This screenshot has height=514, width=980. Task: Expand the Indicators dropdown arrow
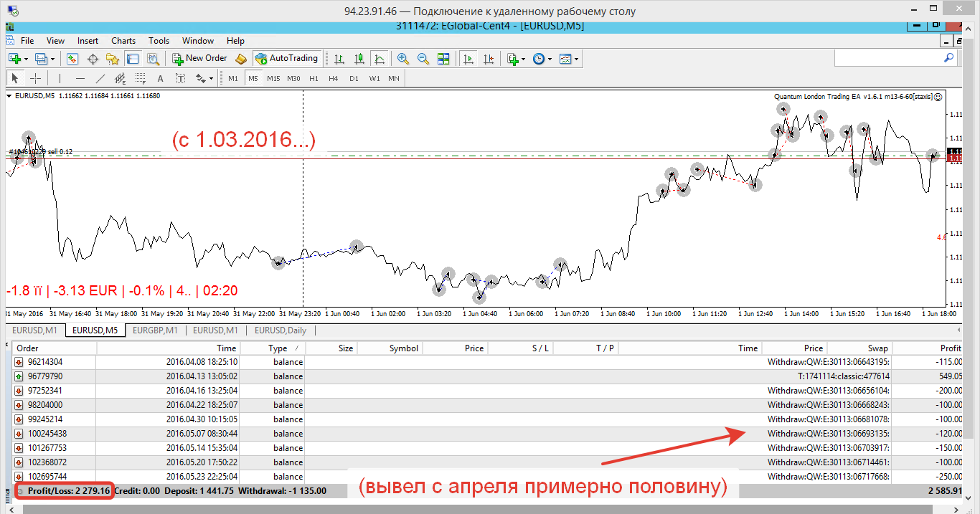coord(524,59)
